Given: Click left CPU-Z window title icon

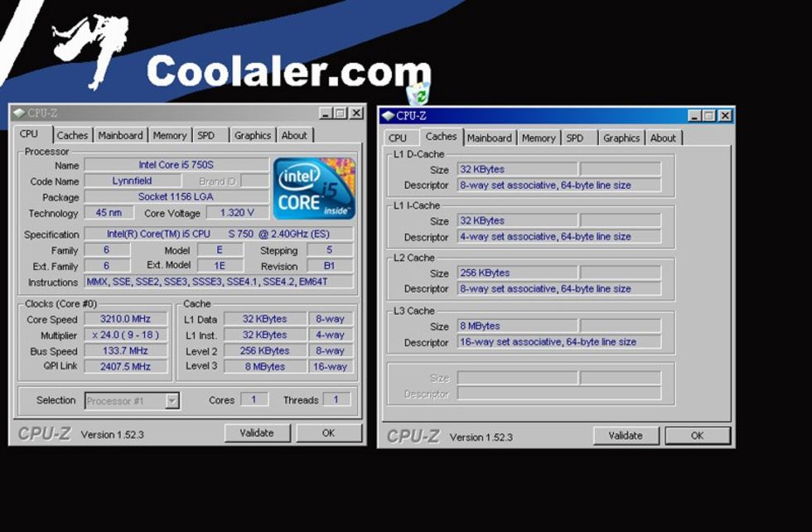Looking at the screenshot, I should tap(20, 113).
